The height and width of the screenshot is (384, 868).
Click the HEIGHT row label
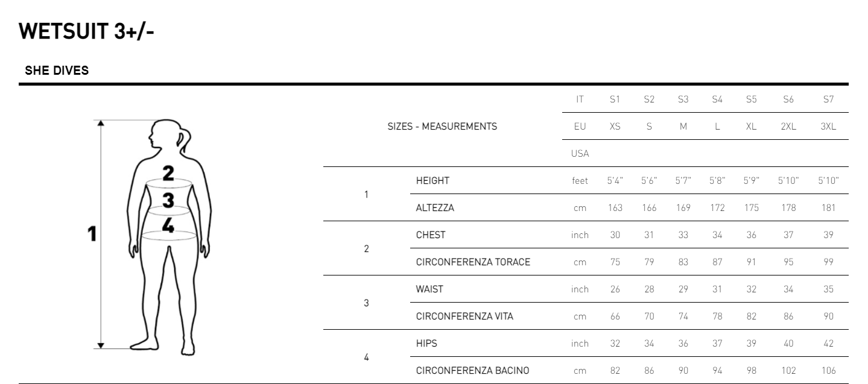432,181
